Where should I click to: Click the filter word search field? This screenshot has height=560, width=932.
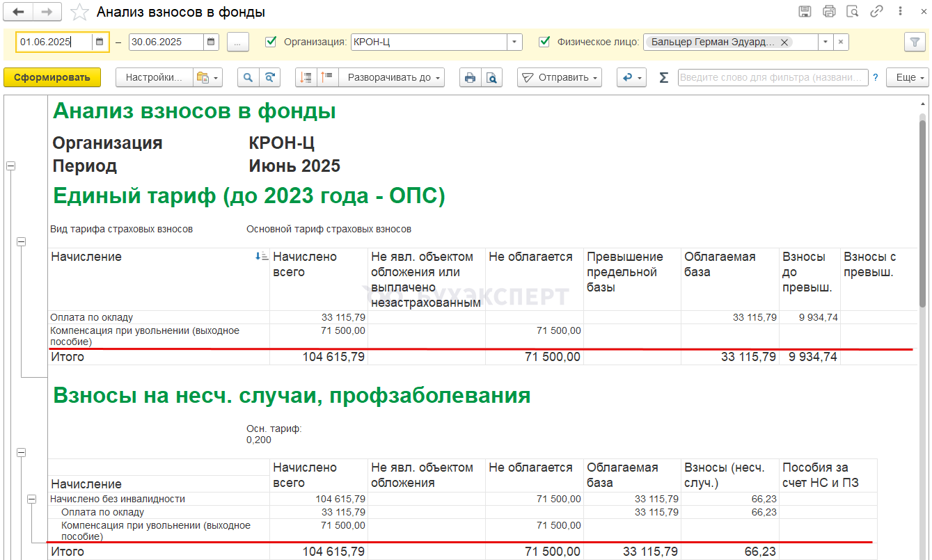tap(773, 77)
